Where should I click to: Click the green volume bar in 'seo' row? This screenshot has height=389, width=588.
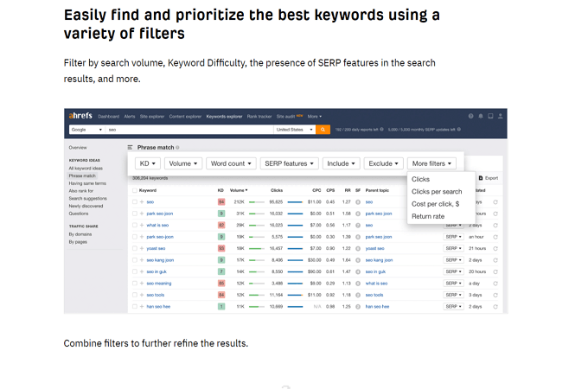tap(257, 202)
